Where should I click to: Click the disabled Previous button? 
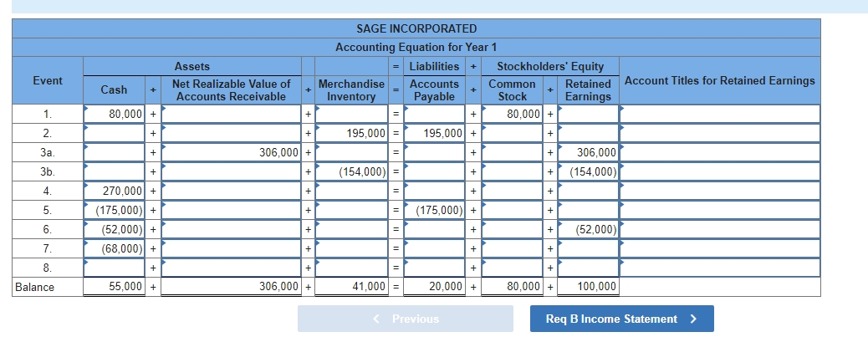click(x=406, y=319)
